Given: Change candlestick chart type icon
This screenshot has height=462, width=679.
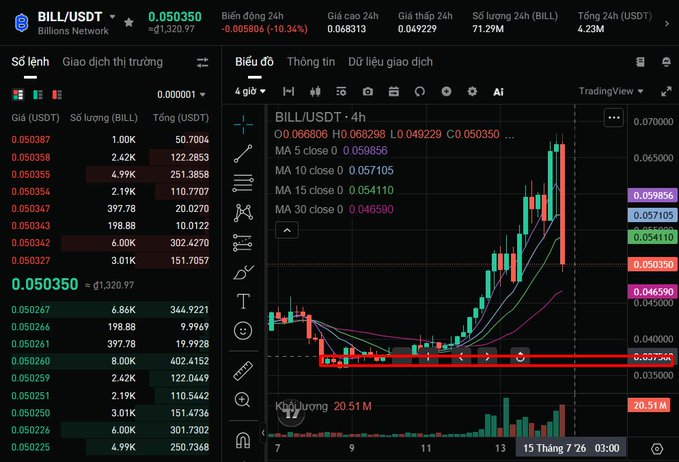Looking at the screenshot, I should 315,91.
